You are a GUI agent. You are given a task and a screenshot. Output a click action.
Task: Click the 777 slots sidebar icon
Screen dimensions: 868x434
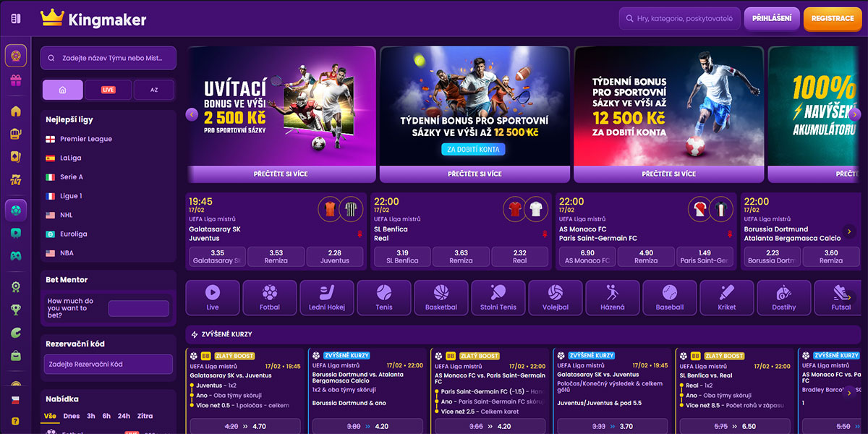coord(16,179)
